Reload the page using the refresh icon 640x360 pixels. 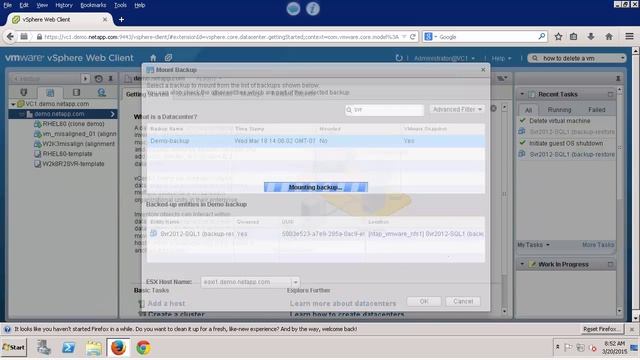pos(413,37)
